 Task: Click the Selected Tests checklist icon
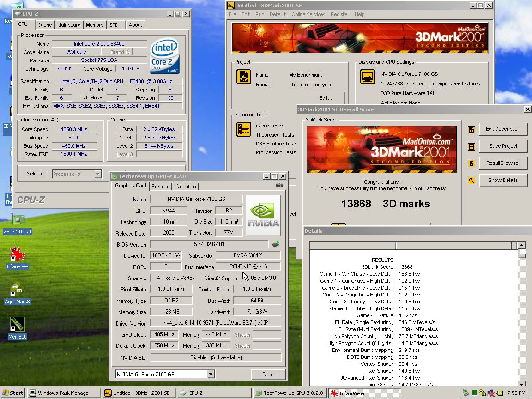[244, 129]
